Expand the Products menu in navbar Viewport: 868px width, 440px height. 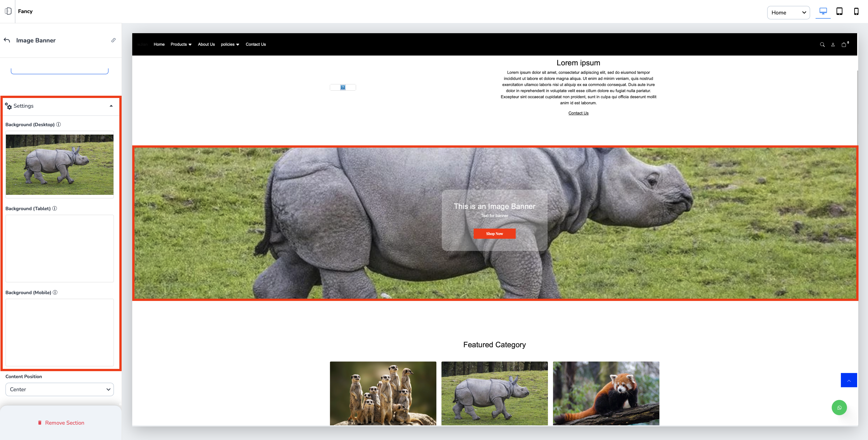(181, 44)
